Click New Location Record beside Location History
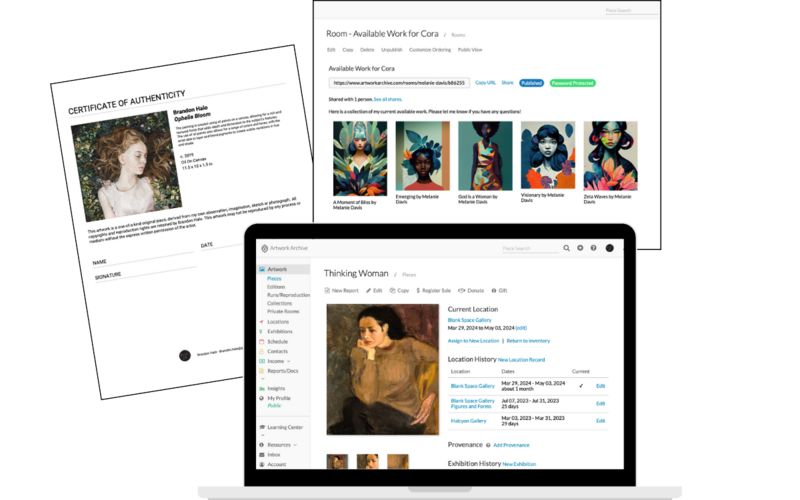This screenshot has width=800, height=500. pyautogui.click(x=521, y=360)
